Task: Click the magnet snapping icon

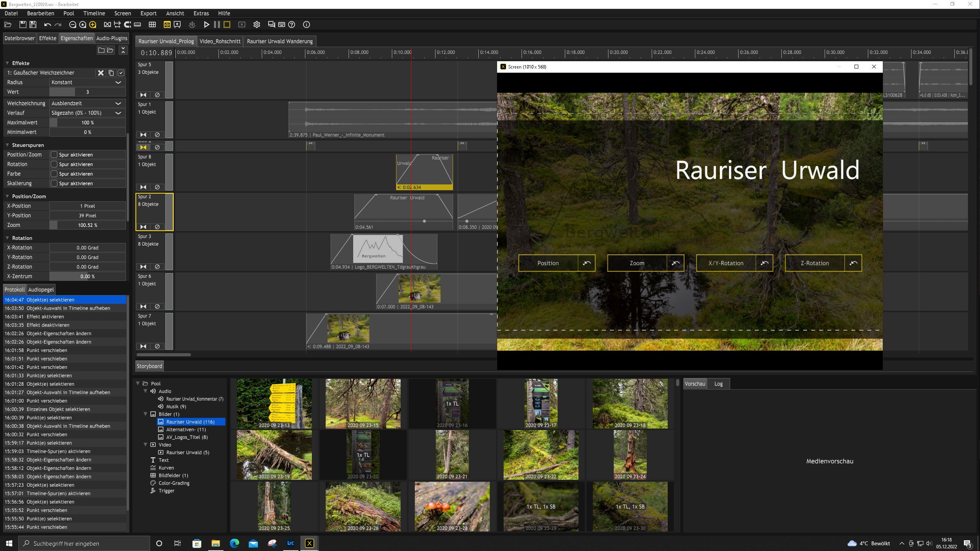Action: pyautogui.click(x=127, y=24)
